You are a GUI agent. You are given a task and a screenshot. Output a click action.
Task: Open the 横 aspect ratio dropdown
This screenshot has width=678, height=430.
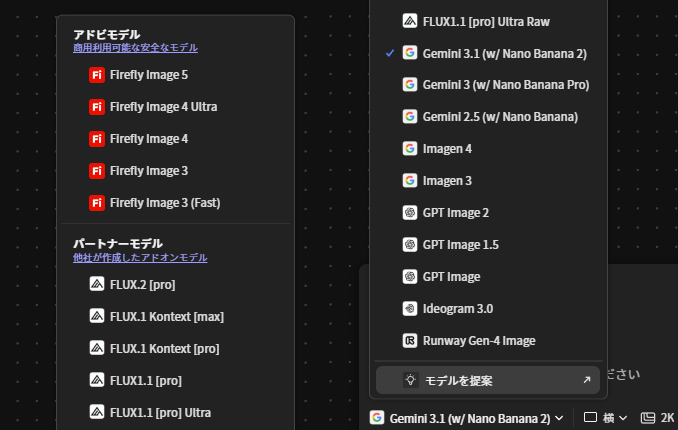(x=605, y=418)
